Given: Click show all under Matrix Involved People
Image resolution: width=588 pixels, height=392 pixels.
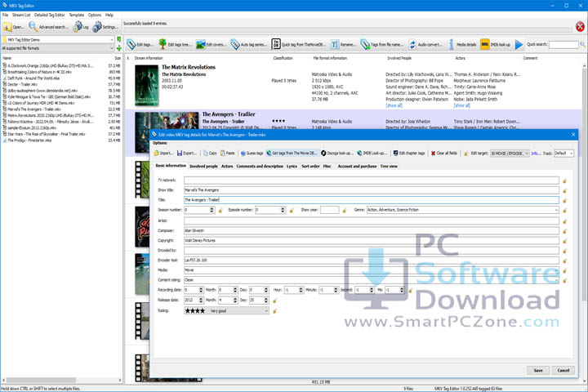Looking at the screenshot, I should point(394,105).
